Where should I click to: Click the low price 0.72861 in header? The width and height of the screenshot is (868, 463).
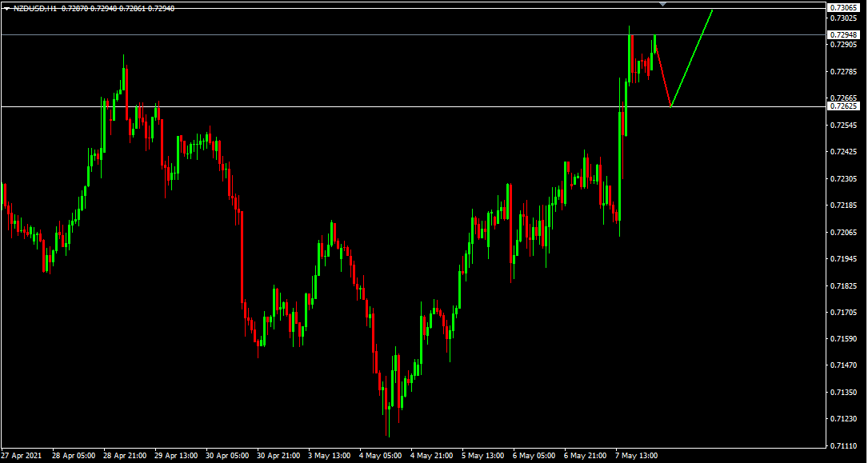click(133, 10)
